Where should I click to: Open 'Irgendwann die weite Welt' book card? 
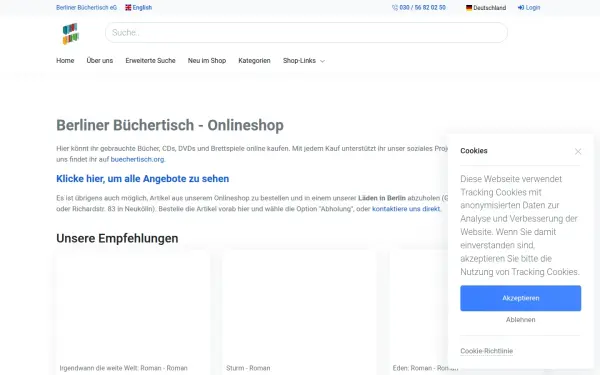pyautogui.click(x=132, y=313)
